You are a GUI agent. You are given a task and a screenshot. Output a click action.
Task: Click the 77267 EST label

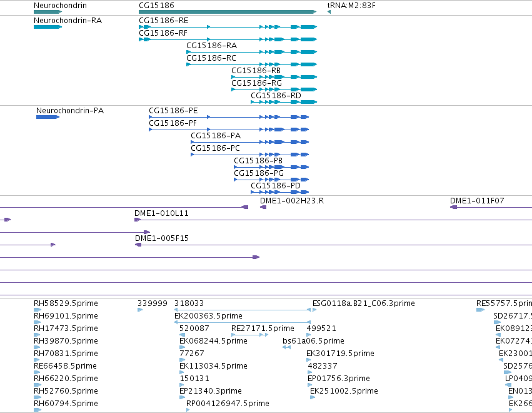[192, 354]
